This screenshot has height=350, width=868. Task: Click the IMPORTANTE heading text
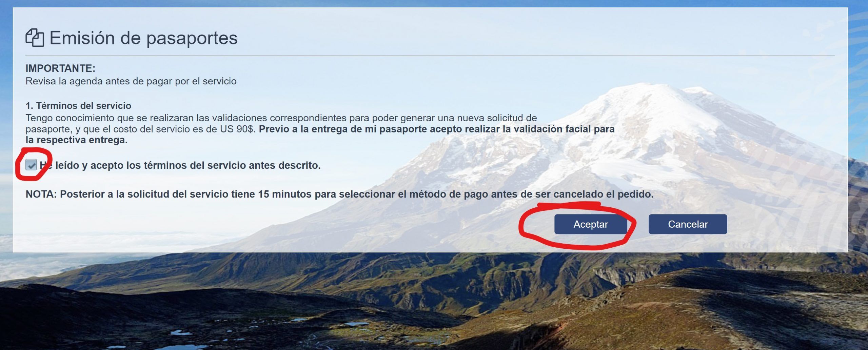[x=60, y=68]
